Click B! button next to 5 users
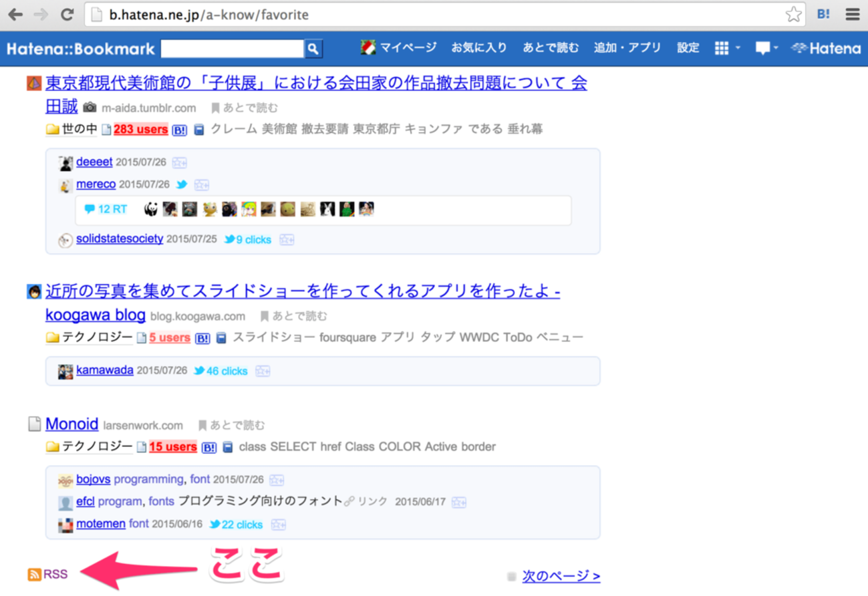The height and width of the screenshot is (596, 868). [202, 339]
